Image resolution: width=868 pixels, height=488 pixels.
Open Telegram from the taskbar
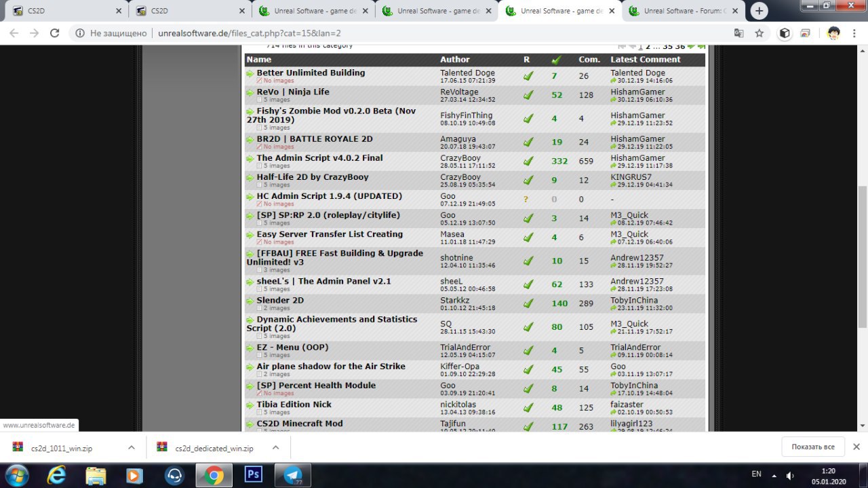[x=294, y=475]
